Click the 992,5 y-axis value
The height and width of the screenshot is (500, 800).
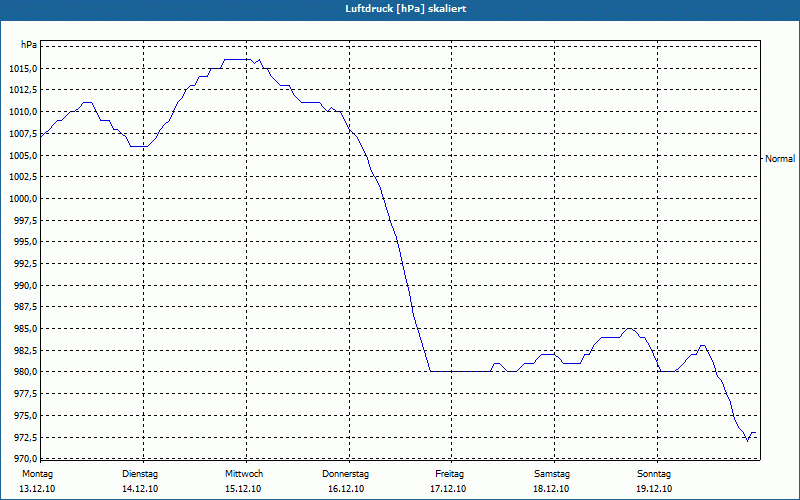tap(26, 263)
